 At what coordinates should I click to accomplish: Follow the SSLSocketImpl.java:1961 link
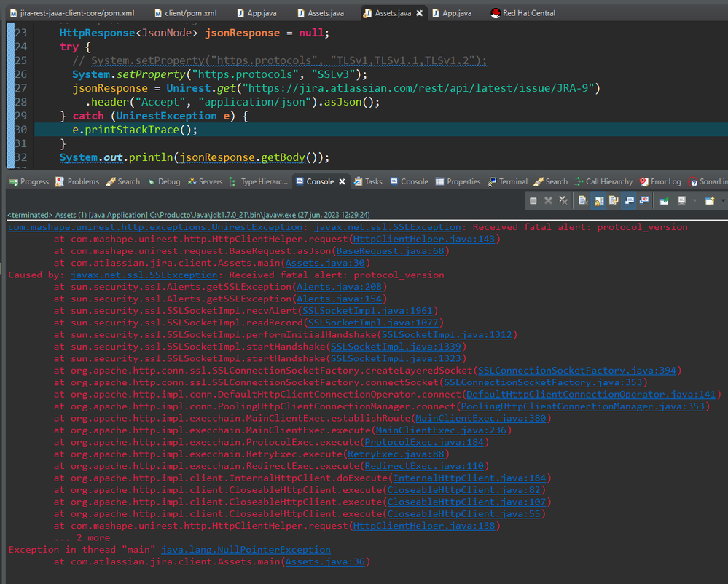coord(367,311)
